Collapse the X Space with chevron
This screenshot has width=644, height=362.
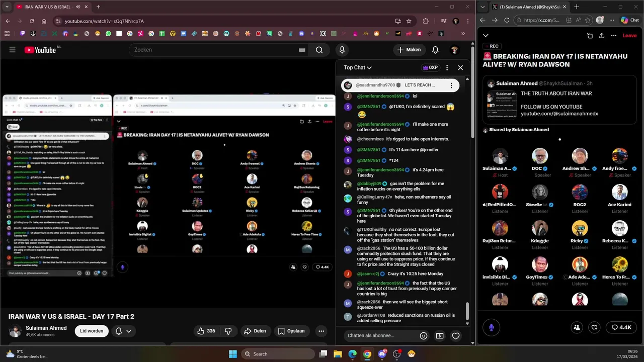[x=486, y=36]
